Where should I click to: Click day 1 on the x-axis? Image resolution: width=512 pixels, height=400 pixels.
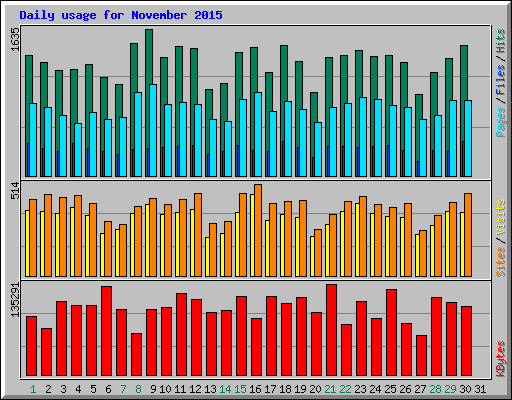coord(33,389)
